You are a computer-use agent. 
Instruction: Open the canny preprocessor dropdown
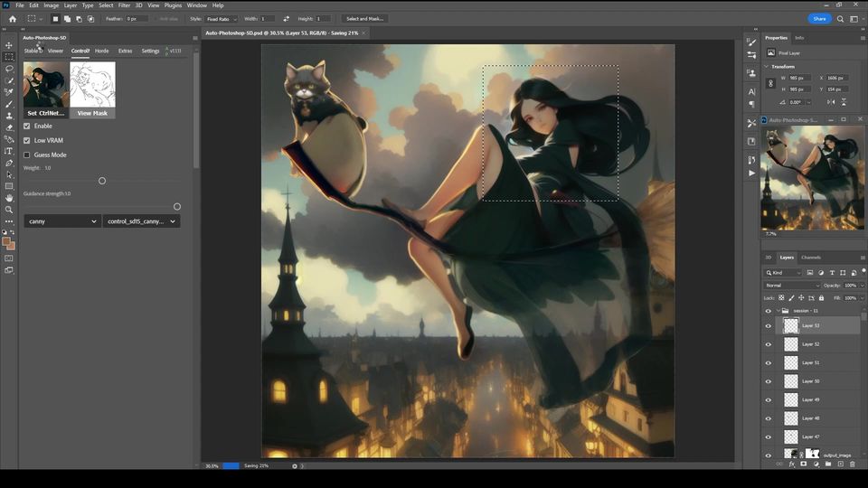(61, 221)
